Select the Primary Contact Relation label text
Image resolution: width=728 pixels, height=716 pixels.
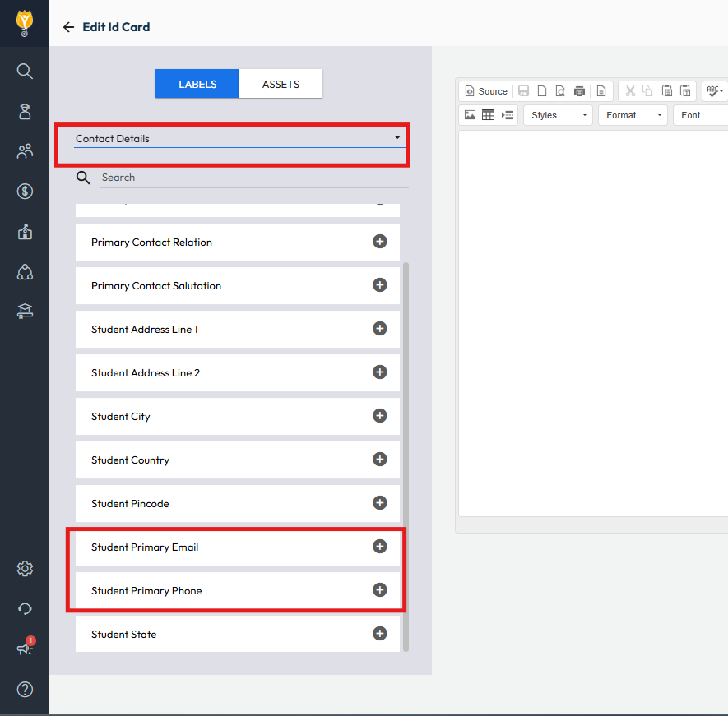151,243
